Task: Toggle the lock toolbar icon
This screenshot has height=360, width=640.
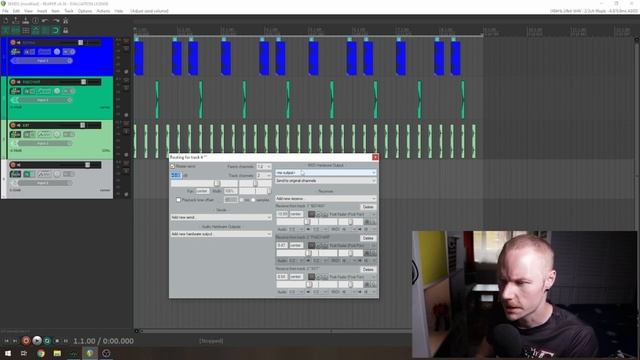Action: pyautogui.click(x=65, y=31)
